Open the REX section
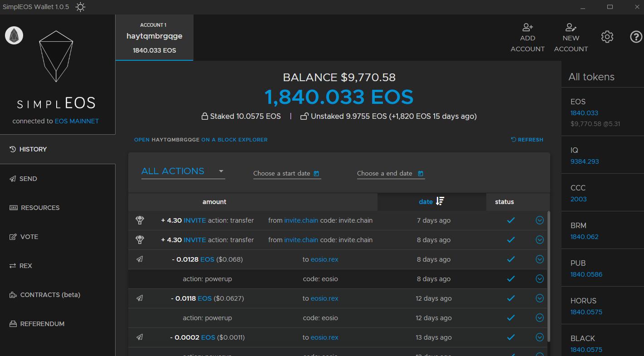Image resolution: width=644 pixels, height=356 pixels. [58, 266]
